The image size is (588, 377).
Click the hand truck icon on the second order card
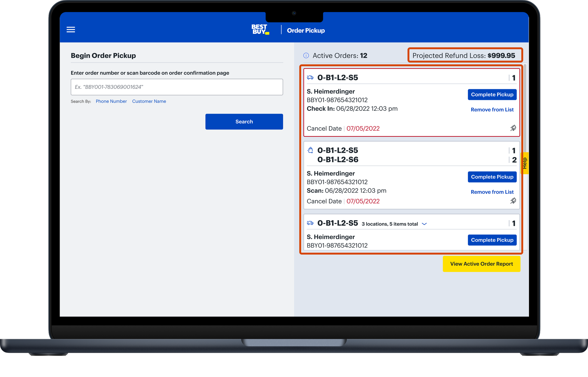[x=513, y=201]
